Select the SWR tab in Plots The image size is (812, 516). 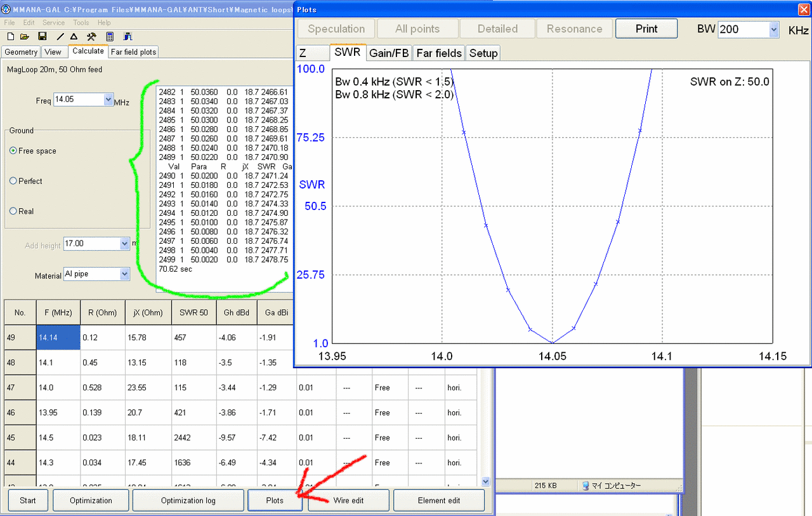[x=348, y=53]
